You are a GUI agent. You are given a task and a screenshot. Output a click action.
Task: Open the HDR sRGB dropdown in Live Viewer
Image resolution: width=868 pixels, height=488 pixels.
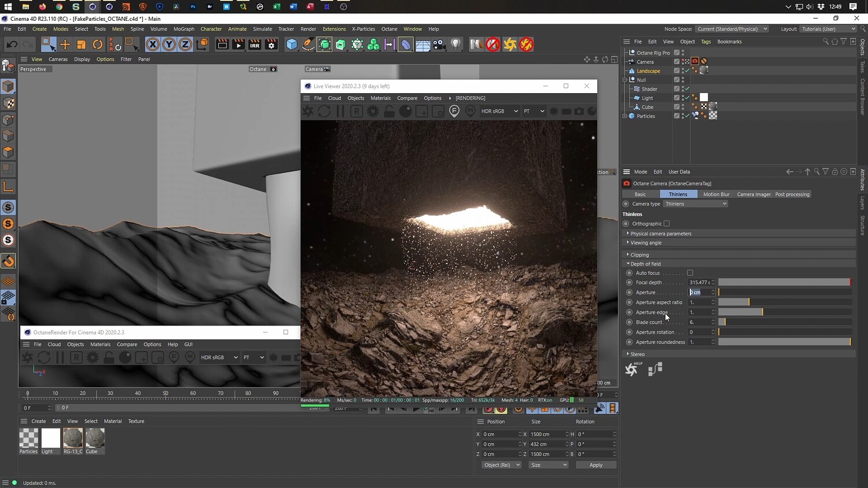coord(499,111)
